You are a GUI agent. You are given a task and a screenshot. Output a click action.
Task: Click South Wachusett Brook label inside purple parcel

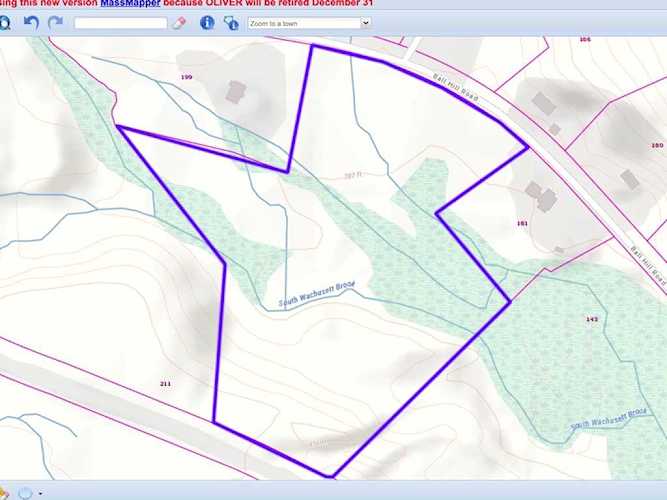tap(316, 294)
